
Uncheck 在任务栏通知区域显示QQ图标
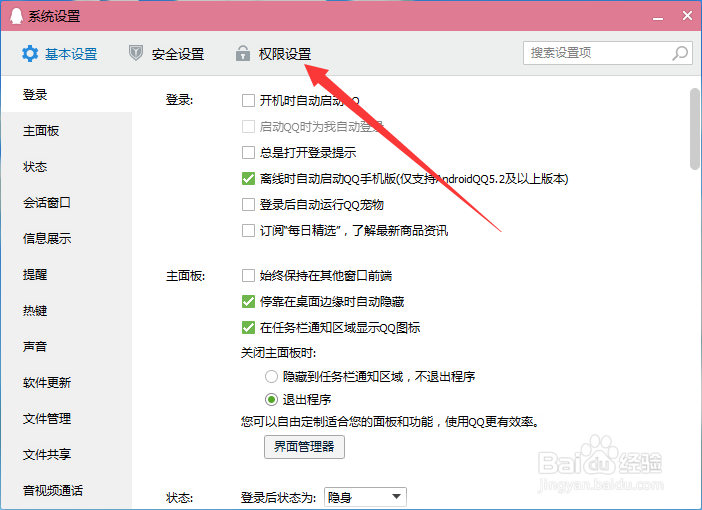point(248,327)
